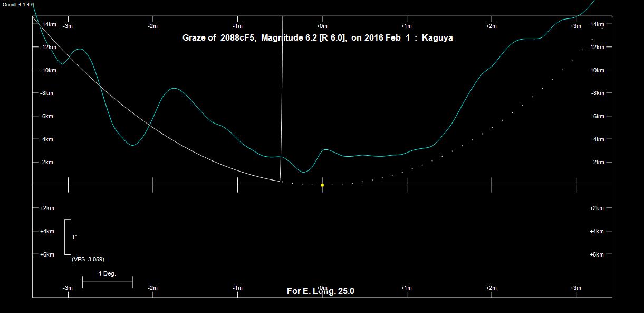644x313 pixels.
Task: Click the +2km label on the right axis
Action: tap(597, 208)
